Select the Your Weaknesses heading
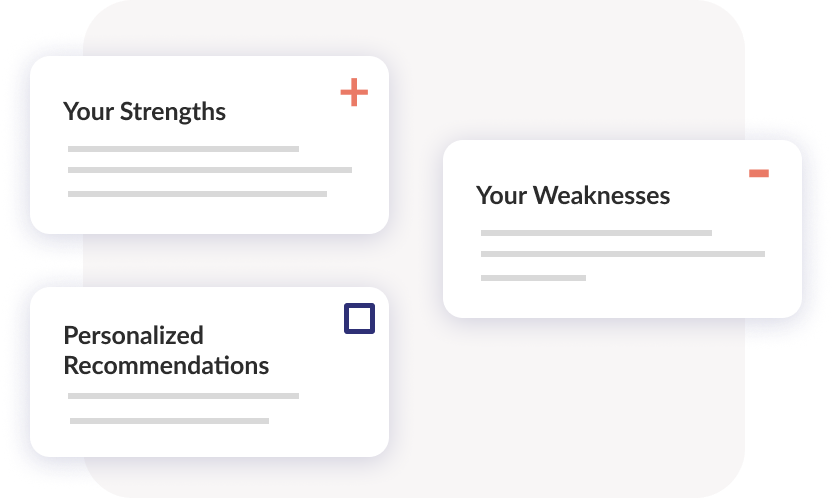This screenshot has height=498, width=832. 573,195
